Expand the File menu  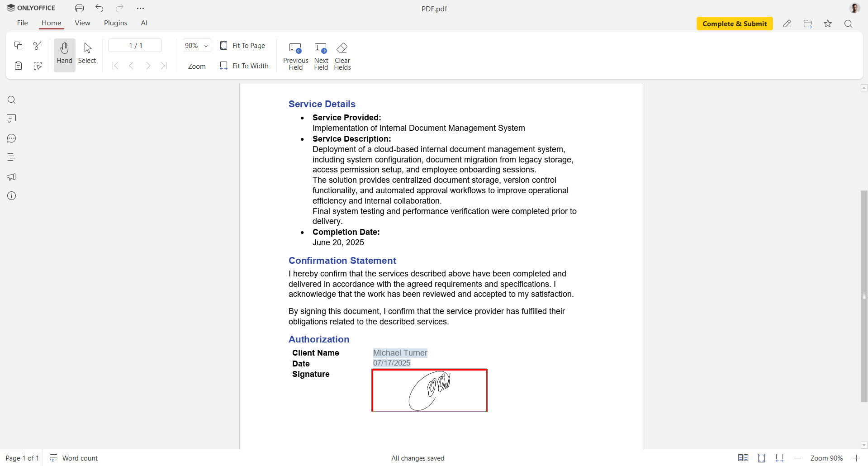coord(22,23)
